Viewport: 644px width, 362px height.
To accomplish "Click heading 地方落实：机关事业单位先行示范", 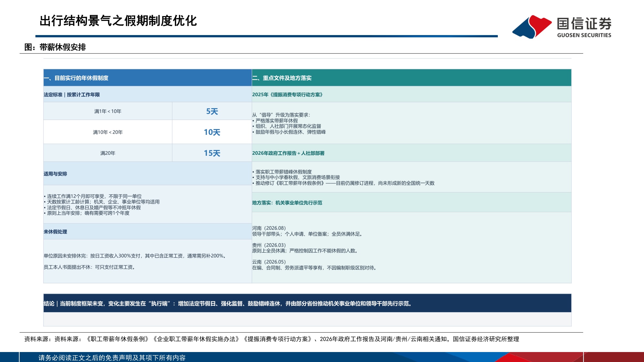I will (412, 202).
